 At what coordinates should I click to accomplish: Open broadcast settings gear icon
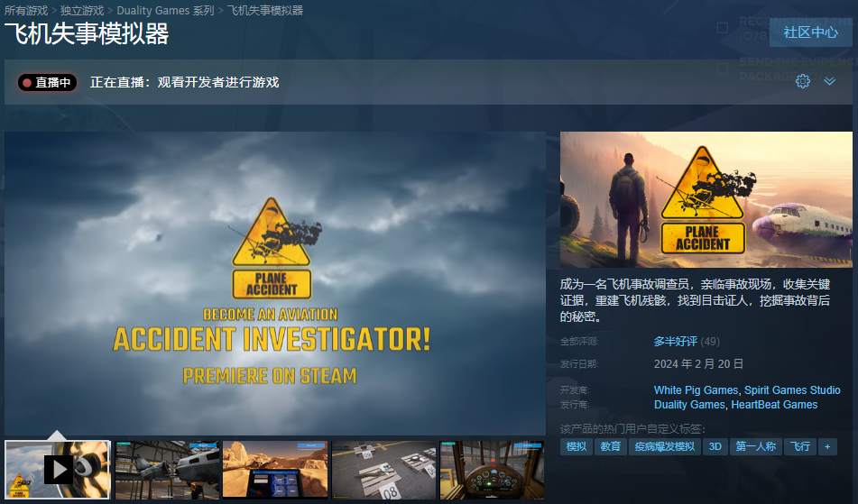[803, 81]
